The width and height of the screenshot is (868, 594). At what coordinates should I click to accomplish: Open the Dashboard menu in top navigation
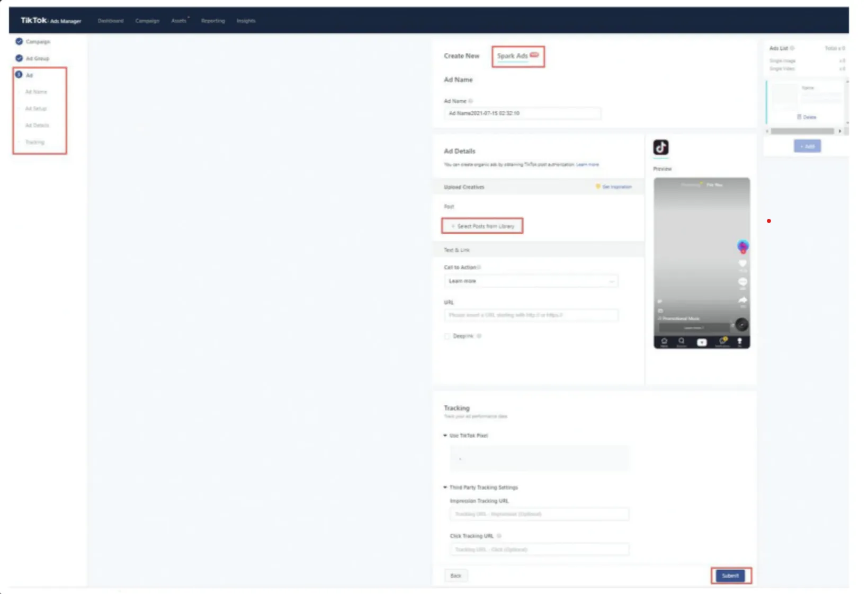coord(110,21)
